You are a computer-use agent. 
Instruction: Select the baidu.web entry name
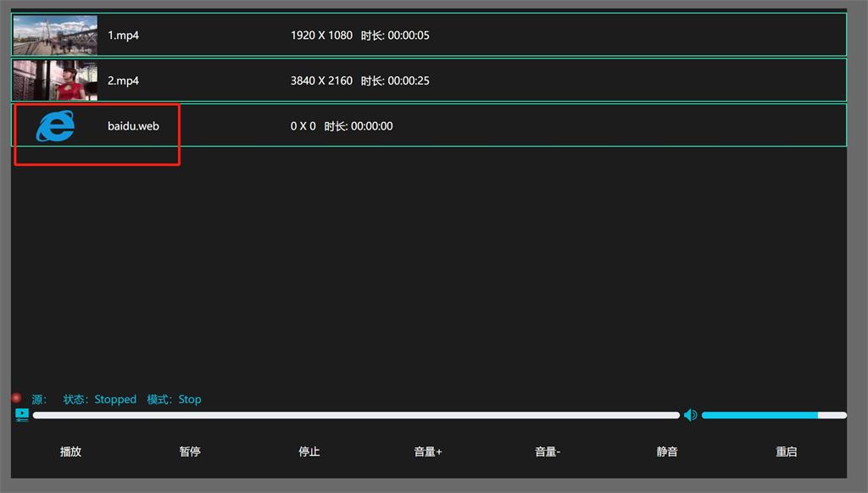(133, 126)
